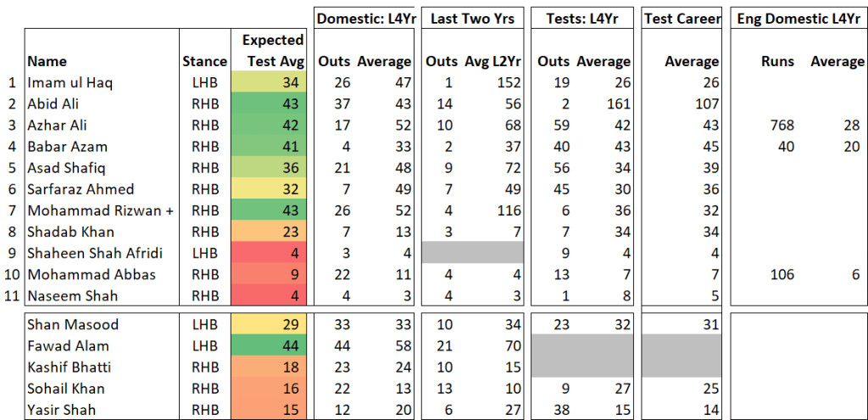This screenshot has height=420, width=868.
Task: Click the Last Two Yrs group header
Action: point(473,18)
